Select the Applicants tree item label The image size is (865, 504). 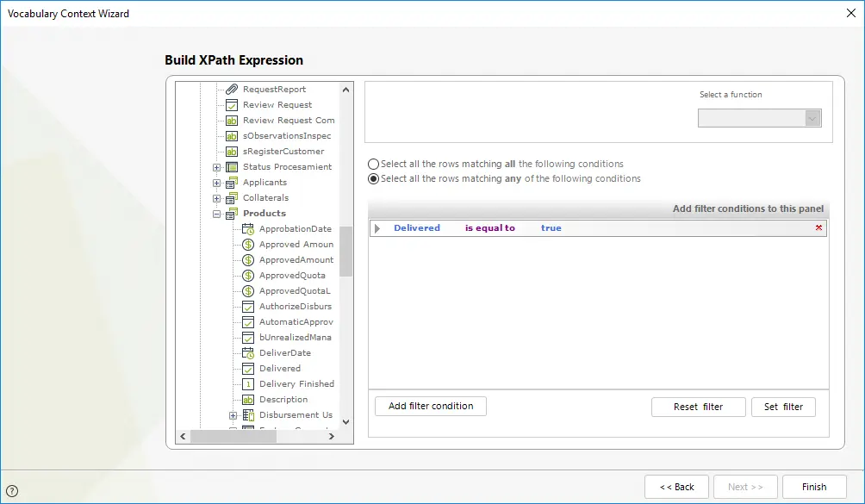(x=264, y=182)
